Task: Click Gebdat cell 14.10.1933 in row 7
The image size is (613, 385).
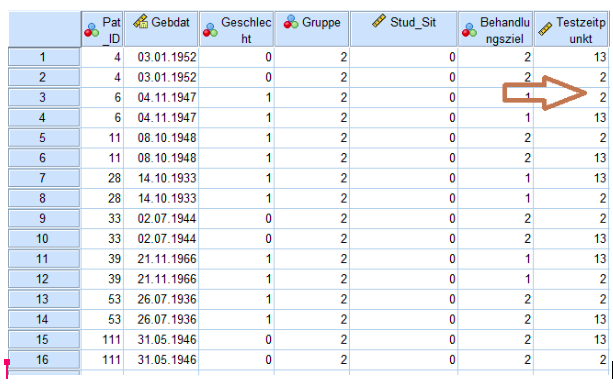Action: 161,178
